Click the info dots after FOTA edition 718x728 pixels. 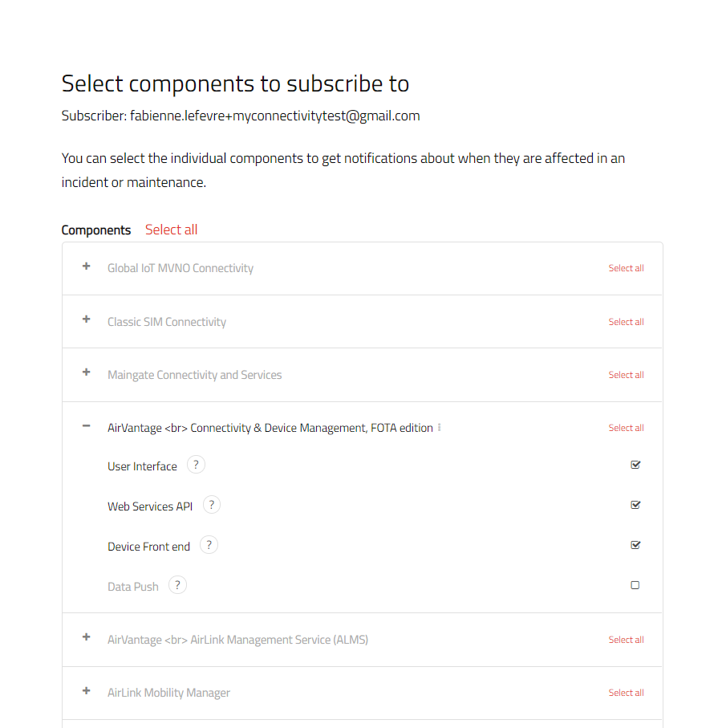(440, 428)
